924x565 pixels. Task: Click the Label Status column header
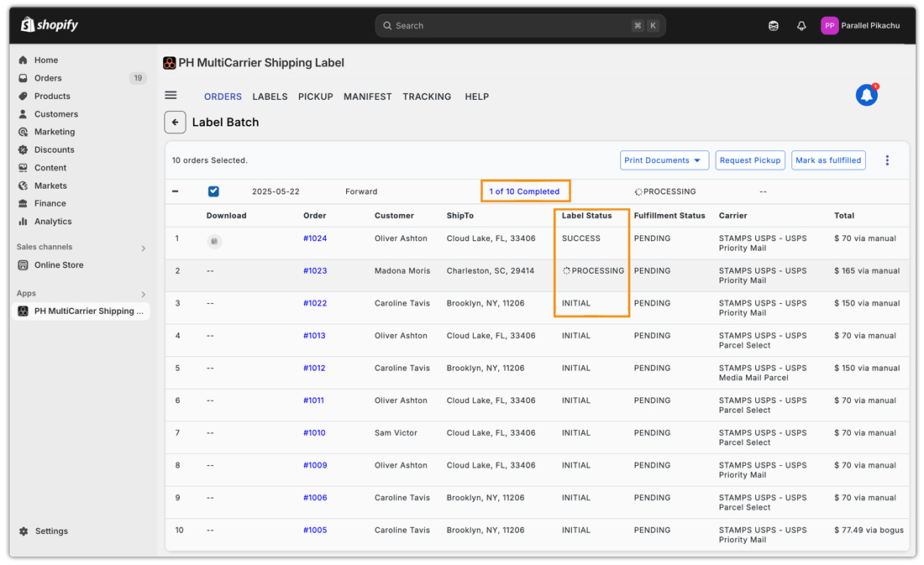586,216
